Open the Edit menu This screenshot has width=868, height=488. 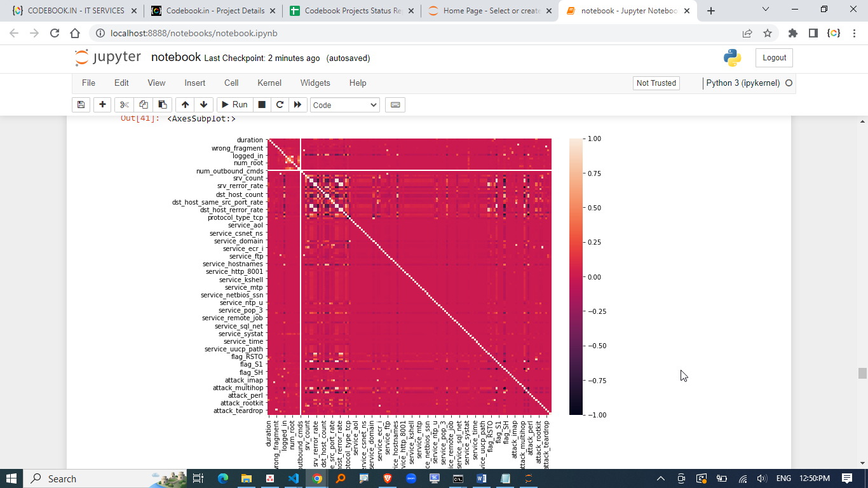(121, 83)
